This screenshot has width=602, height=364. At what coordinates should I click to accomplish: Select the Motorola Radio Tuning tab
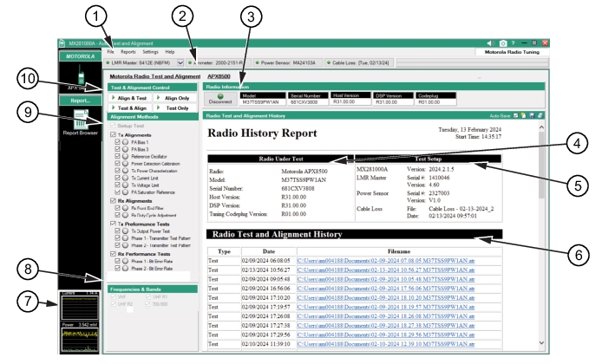pyautogui.click(x=512, y=52)
